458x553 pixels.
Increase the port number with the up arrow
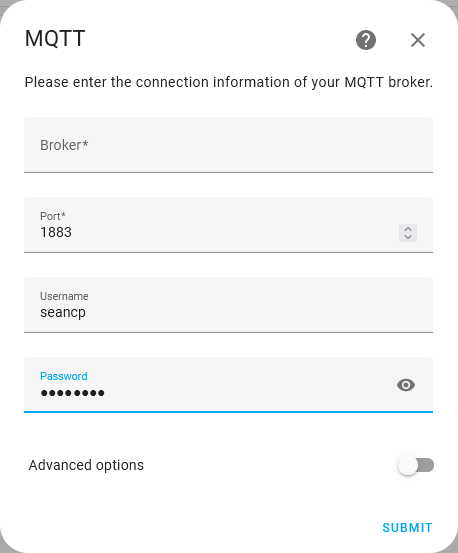[x=408, y=229]
